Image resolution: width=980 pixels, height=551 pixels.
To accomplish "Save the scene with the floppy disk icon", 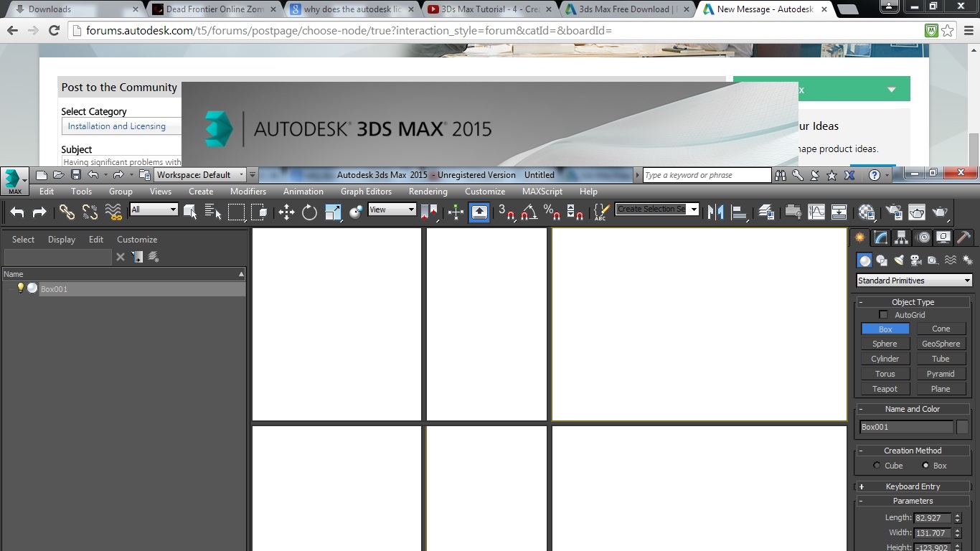I will tap(75, 175).
